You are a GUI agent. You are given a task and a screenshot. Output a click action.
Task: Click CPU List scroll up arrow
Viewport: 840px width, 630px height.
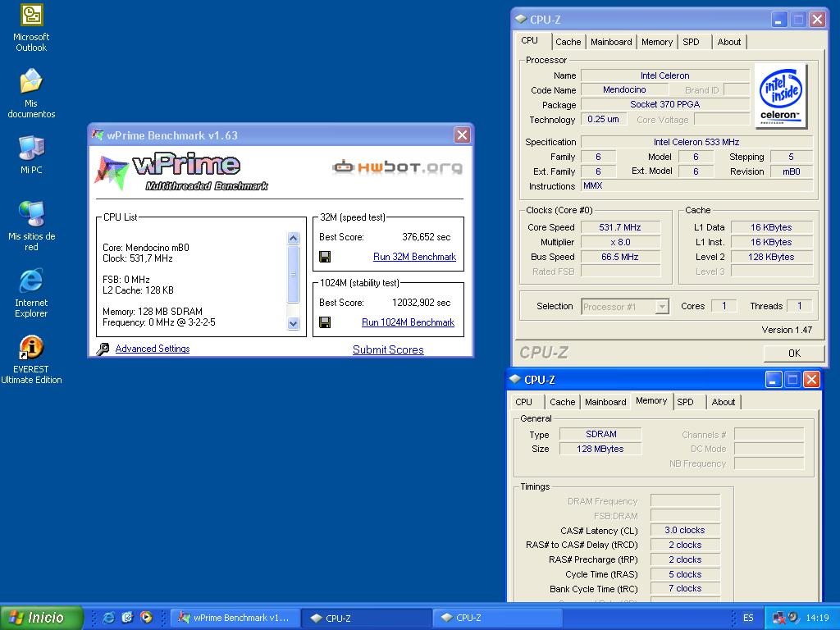click(x=293, y=238)
